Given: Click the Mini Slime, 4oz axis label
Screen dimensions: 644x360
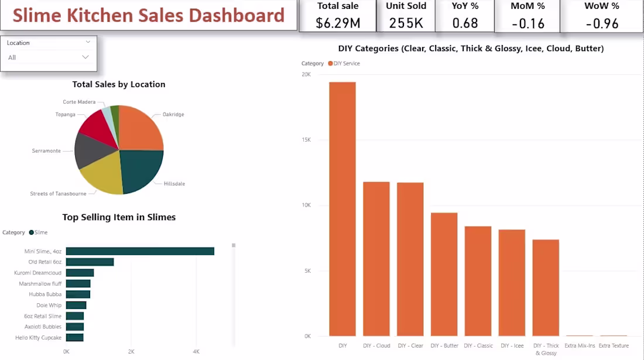Looking at the screenshot, I should coord(43,251).
